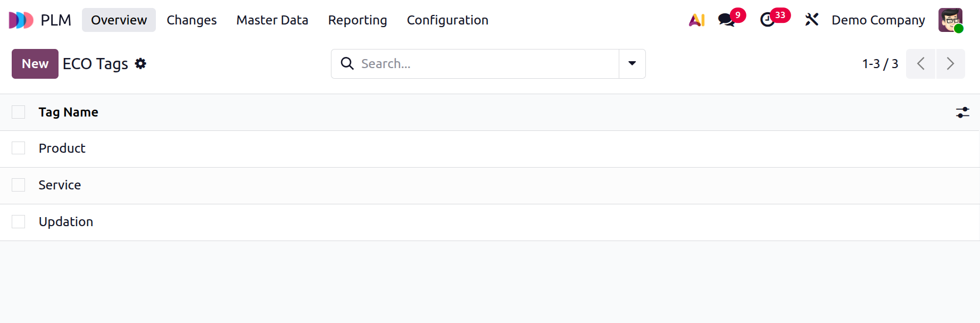This screenshot has height=323, width=980.
Task: Click the PLM app logo icon
Action: click(21, 20)
